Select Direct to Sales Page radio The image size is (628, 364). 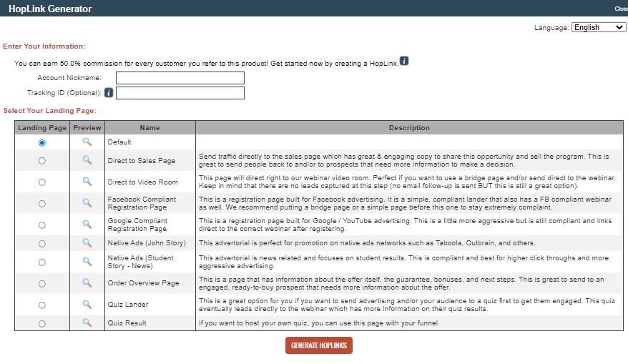click(x=42, y=161)
